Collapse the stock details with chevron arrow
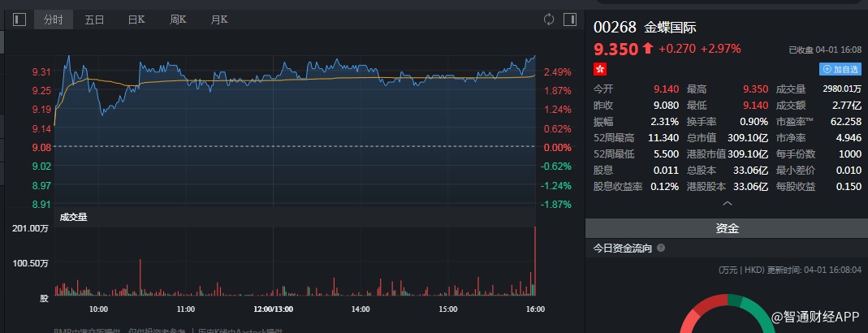 [727, 204]
